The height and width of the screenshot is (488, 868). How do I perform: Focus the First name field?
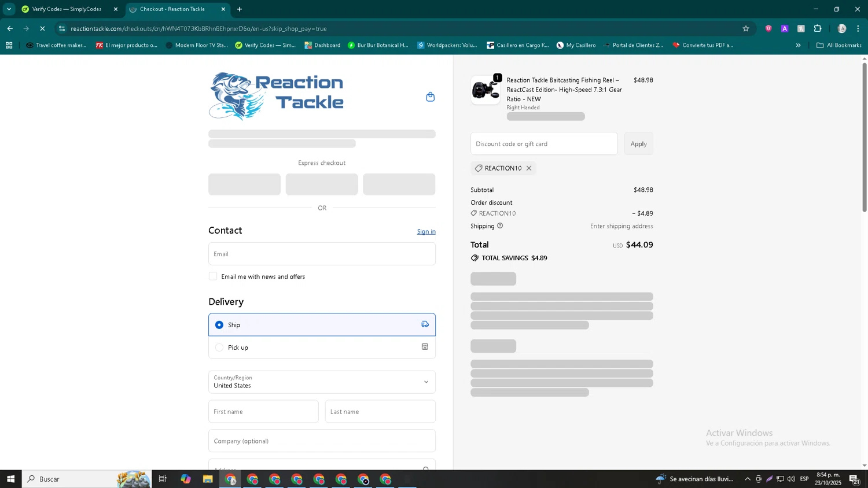point(263,412)
